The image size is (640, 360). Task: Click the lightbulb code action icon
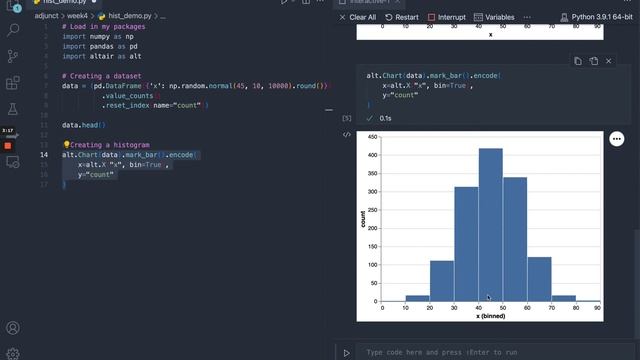coord(67,144)
